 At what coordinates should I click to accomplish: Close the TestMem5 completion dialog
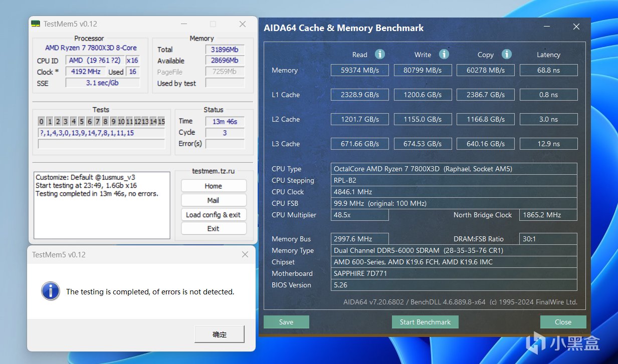[x=245, y=254]
